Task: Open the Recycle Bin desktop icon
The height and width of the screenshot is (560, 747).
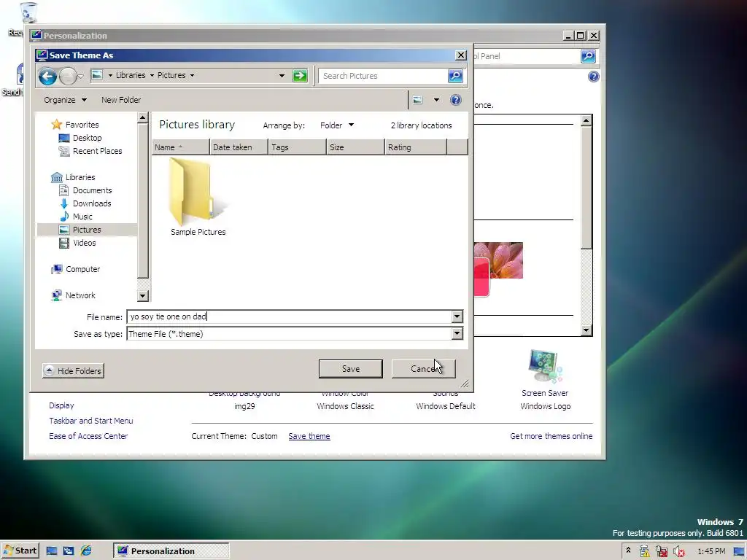Action: pyautogui.click(x=28, y=13)
